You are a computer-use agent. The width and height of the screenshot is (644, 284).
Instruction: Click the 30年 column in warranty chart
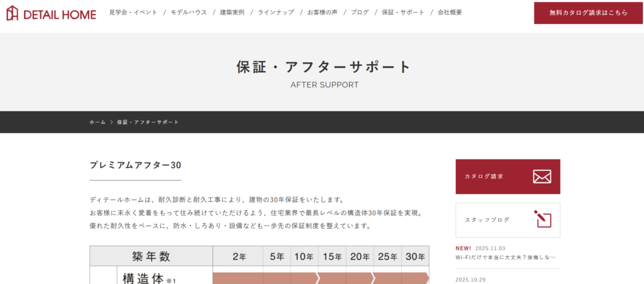coord(415,256)
